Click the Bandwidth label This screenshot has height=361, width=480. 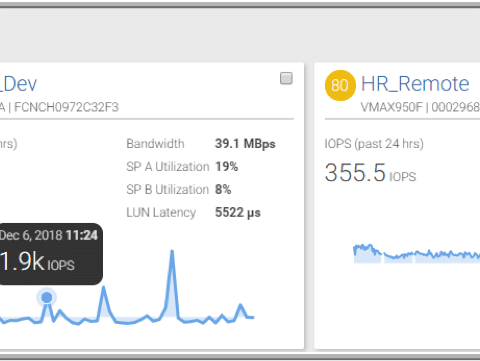(155, 144)
